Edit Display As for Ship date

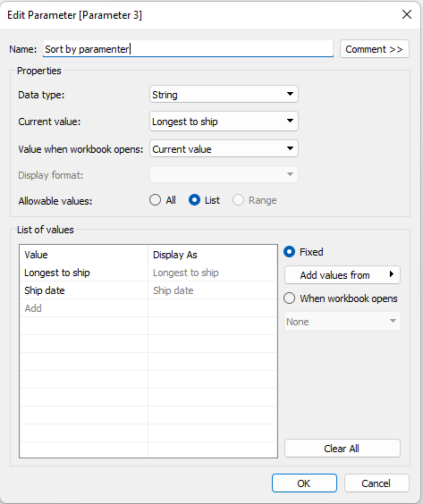[x=212, y=290]
